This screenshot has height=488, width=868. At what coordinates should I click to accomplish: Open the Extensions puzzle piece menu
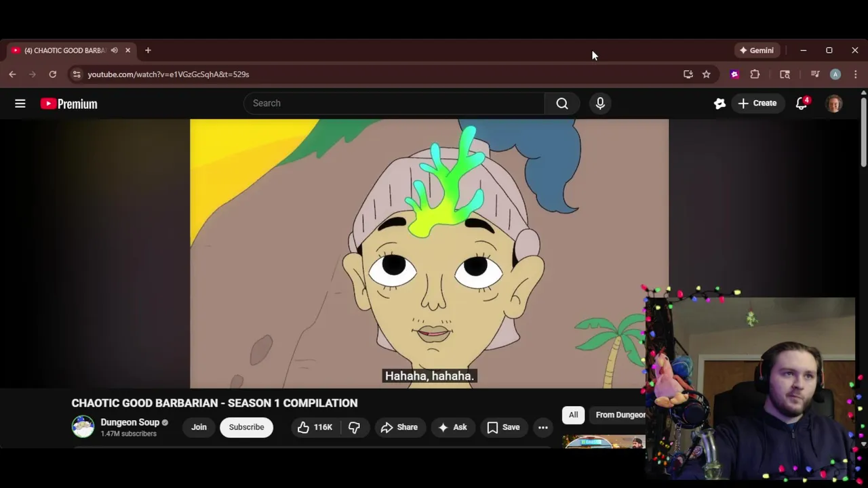pyautogui.click(x=755, y=75)
